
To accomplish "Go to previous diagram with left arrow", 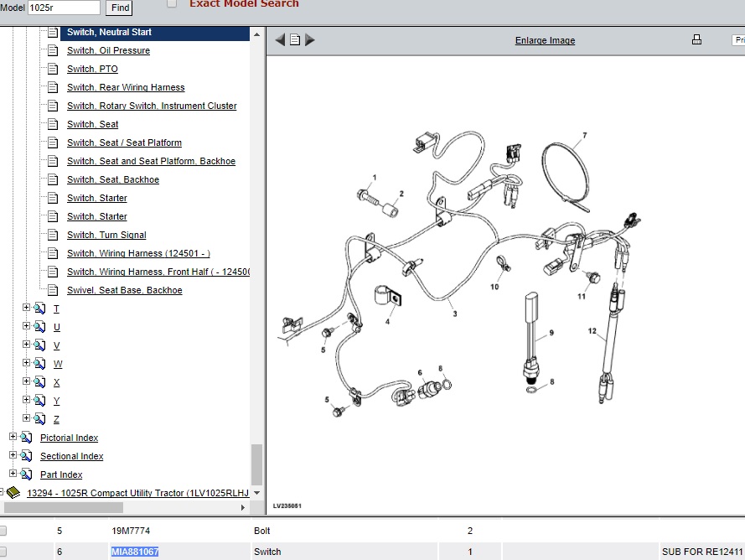I will click(280, 39).
